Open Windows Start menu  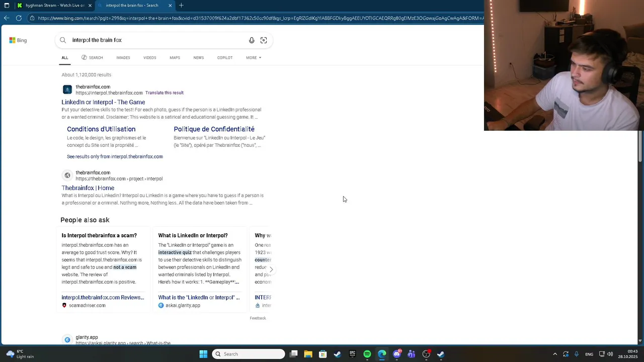coord(203,354)
